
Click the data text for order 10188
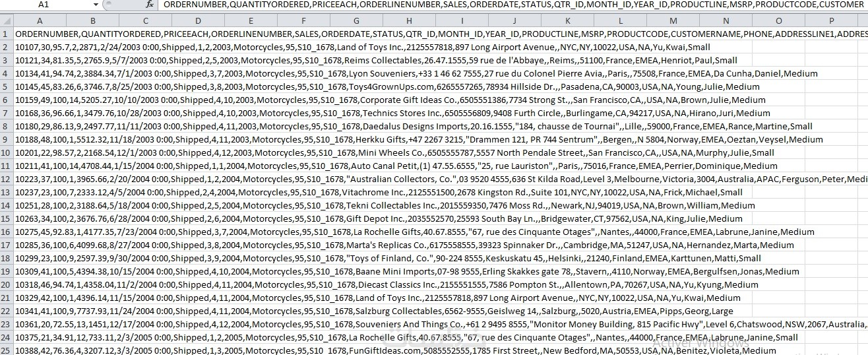(419, 139)
